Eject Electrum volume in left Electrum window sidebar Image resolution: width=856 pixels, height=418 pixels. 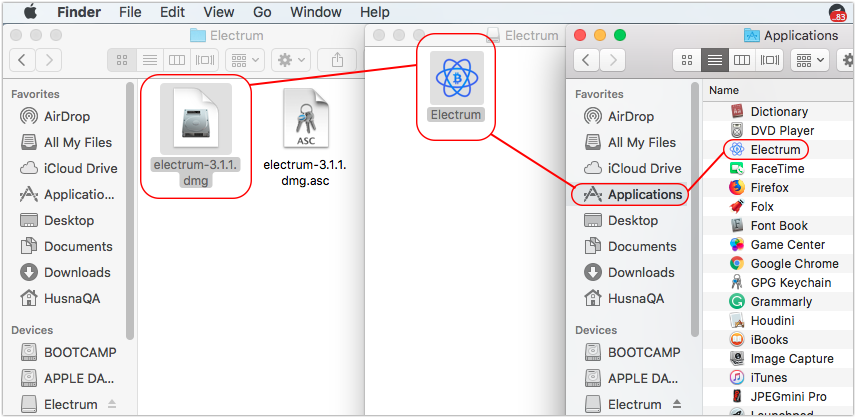pyautogui.click(x=112, y=404)
